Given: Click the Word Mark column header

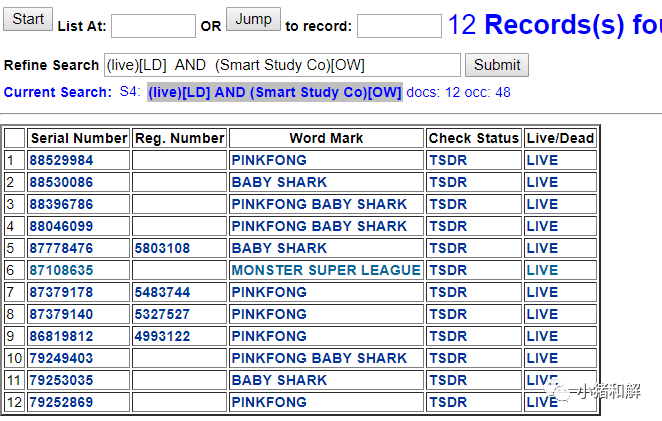Looking at the screenshot, I should [326, 139].
